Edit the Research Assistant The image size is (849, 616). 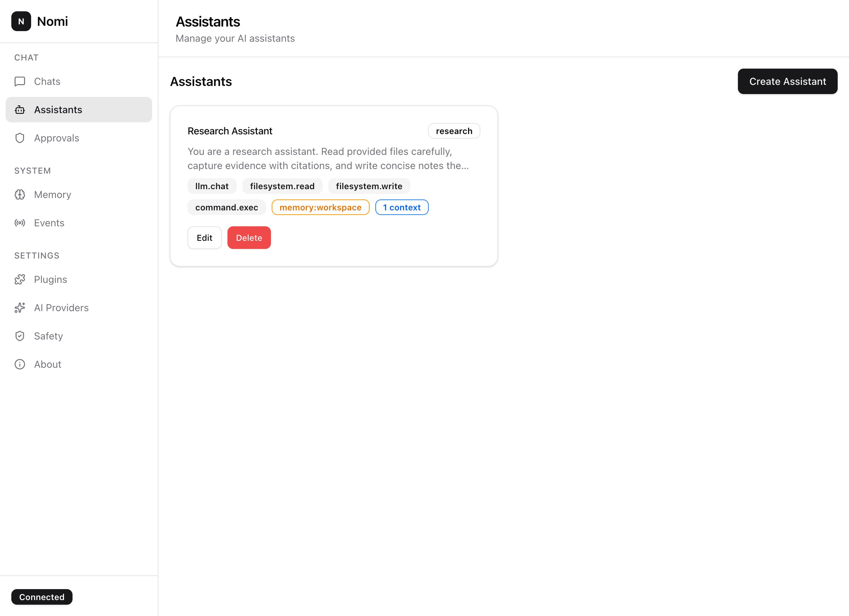pos(204,238)
